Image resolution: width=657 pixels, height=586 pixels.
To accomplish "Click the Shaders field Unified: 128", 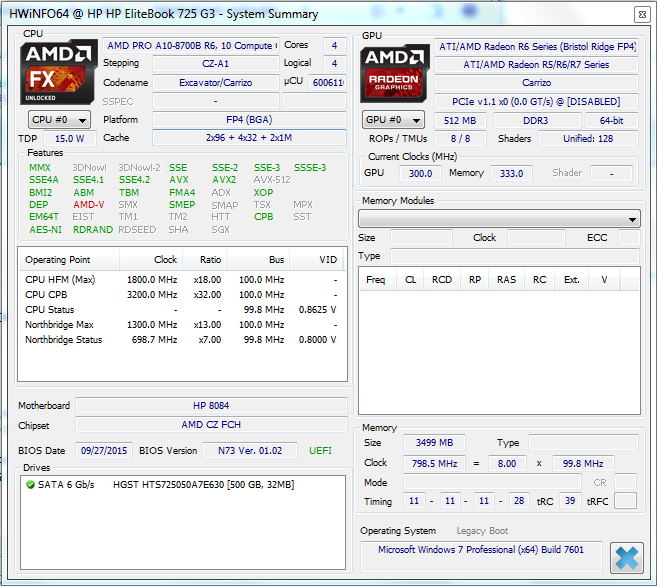I will tap(588, 139).
